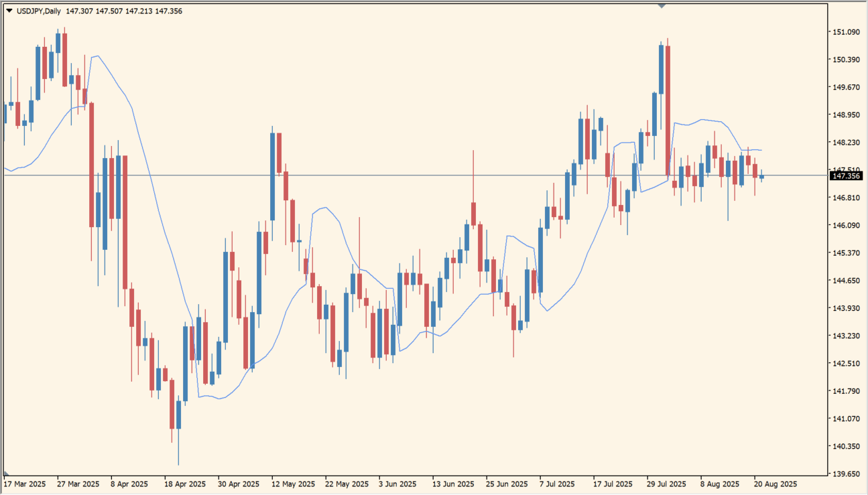This screenshot has width=868, height=495.
Task: Click the 27 Mar 2025 date label
Action: click(78, 484)
